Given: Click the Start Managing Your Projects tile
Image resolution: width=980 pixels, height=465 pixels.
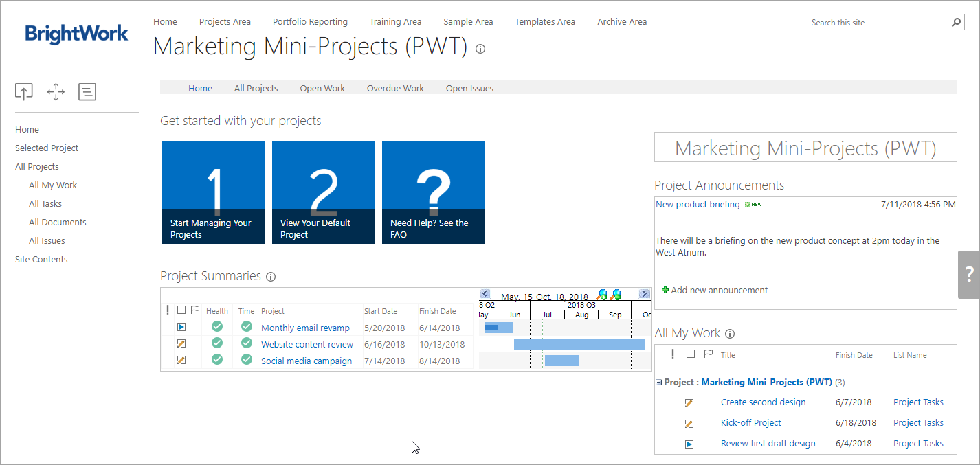Looking at the screenshot, I should 214,192.
